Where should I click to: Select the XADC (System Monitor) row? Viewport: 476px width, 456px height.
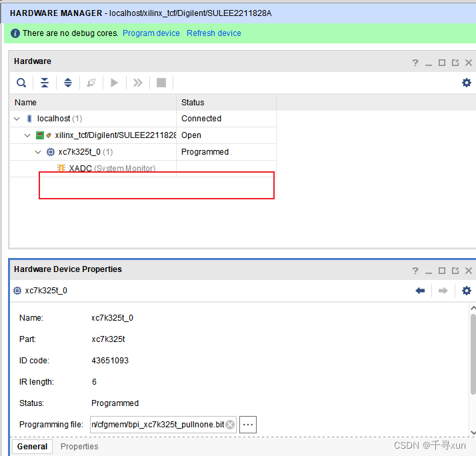pyautogui.click(x=143, y=169)
